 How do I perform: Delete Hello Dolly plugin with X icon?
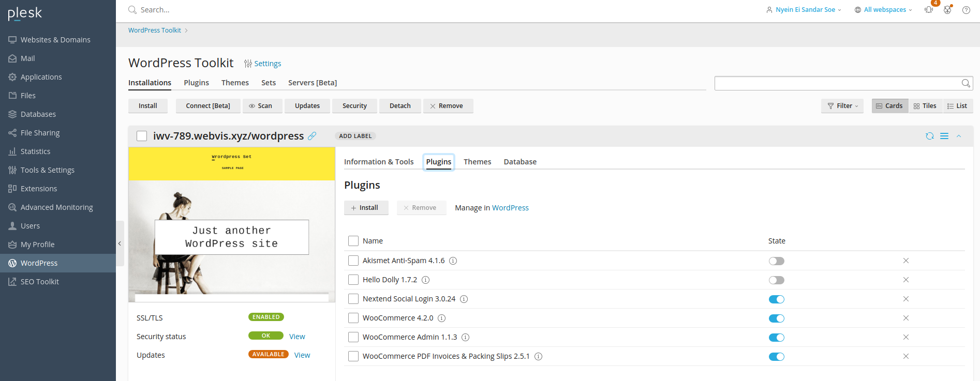(x=906, y=280)
